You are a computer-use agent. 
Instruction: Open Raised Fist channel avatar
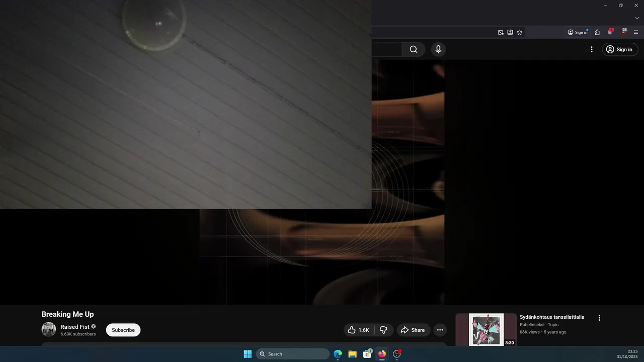coord(49,329)
